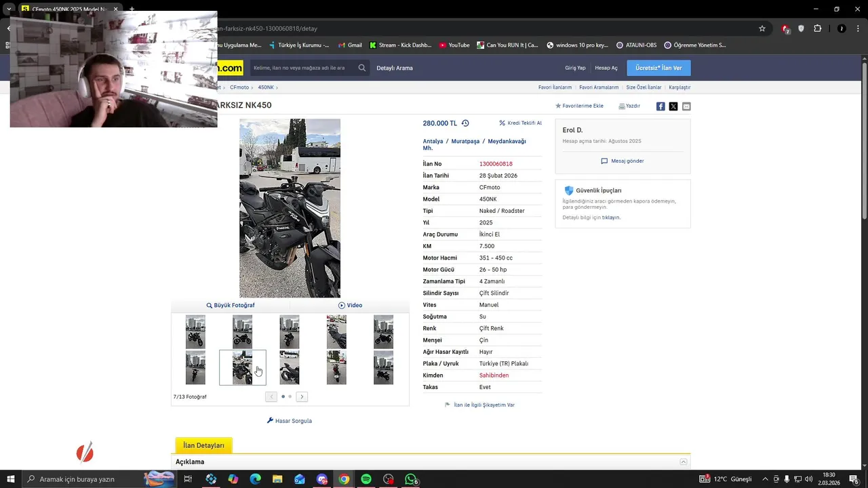This screenshot has height=488, width=868.
Task: Click the complaint flag icon
Action: pyautogui.click(x=447, y=405)
